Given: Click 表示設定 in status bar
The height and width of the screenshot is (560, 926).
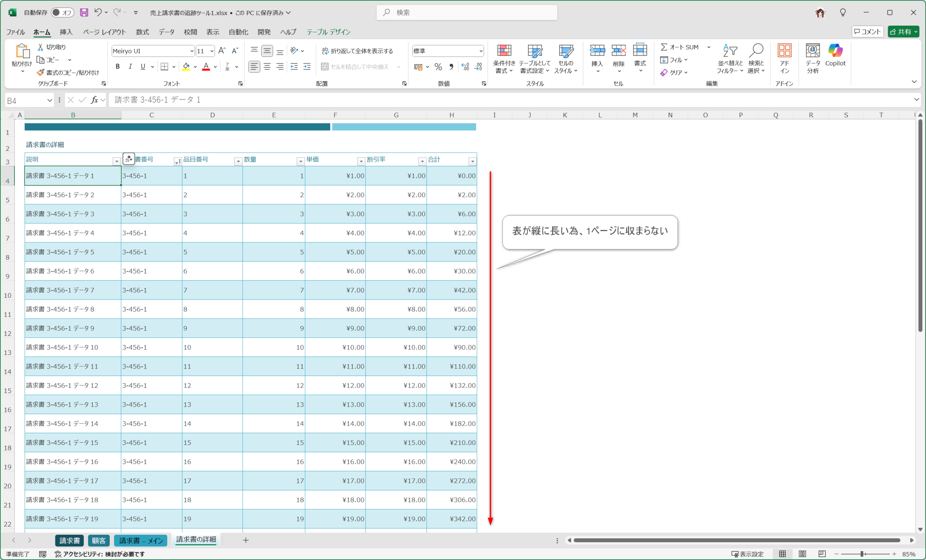Looking at the screenshot, I should (747, 554).
